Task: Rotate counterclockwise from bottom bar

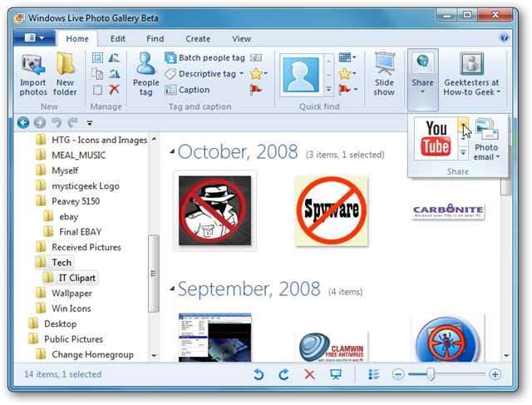Action: point(259,374)
